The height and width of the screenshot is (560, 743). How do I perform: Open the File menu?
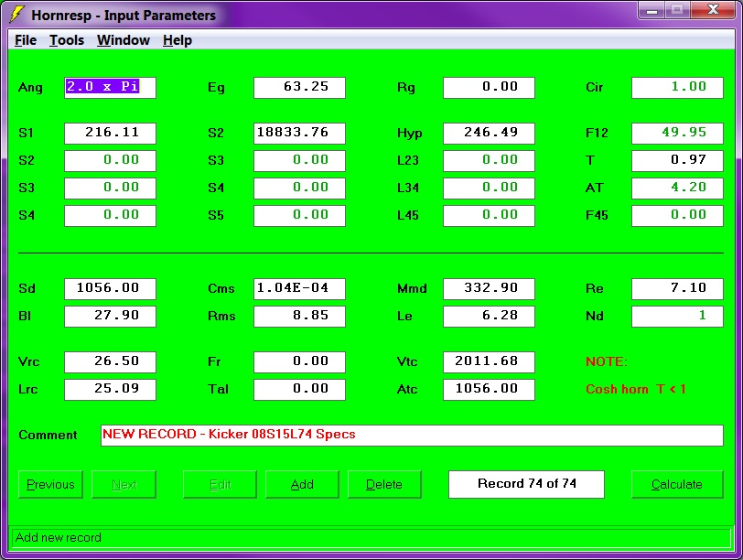tap(26, 41)
